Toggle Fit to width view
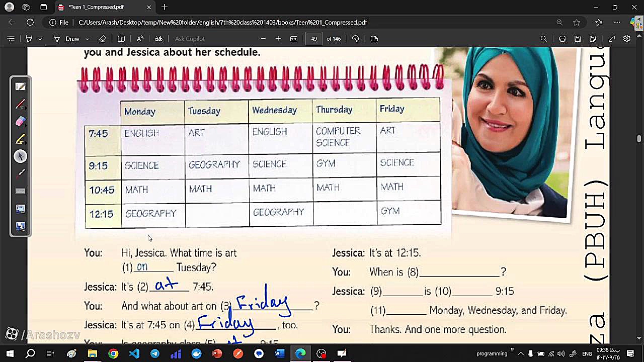 [294, 39]
